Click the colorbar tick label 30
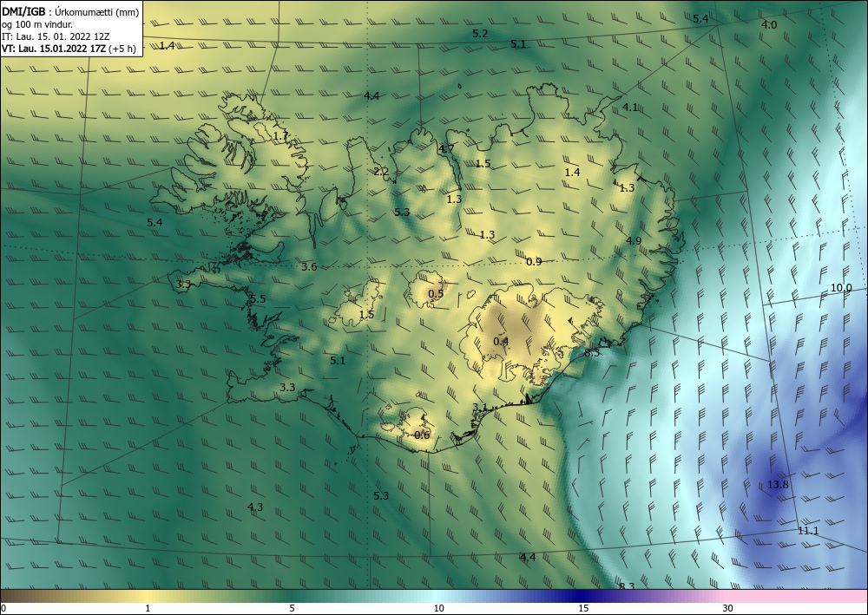The image size is (868, 615). click(x=728, y=609)
